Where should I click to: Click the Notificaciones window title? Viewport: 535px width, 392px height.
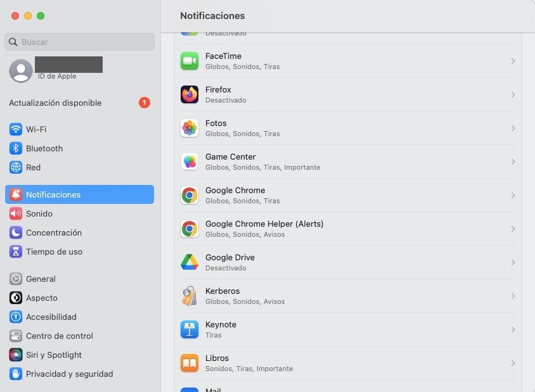click(x=212, y=16)
